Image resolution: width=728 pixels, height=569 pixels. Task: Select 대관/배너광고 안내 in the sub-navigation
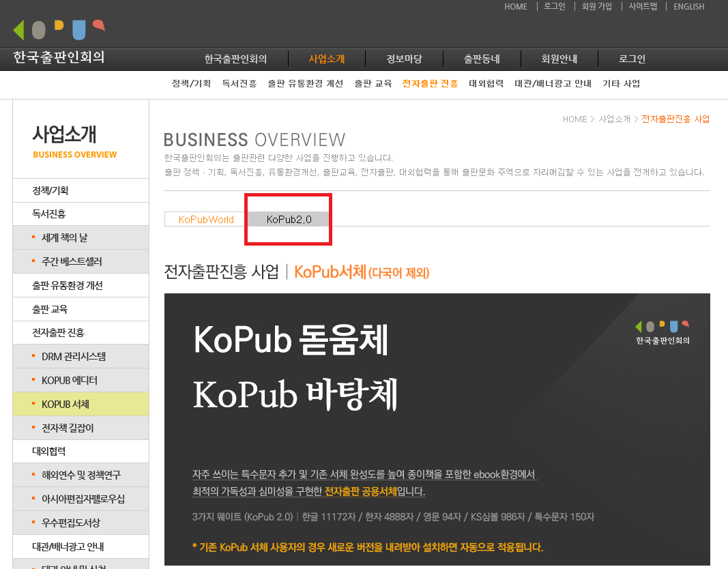tap(553, 83)
